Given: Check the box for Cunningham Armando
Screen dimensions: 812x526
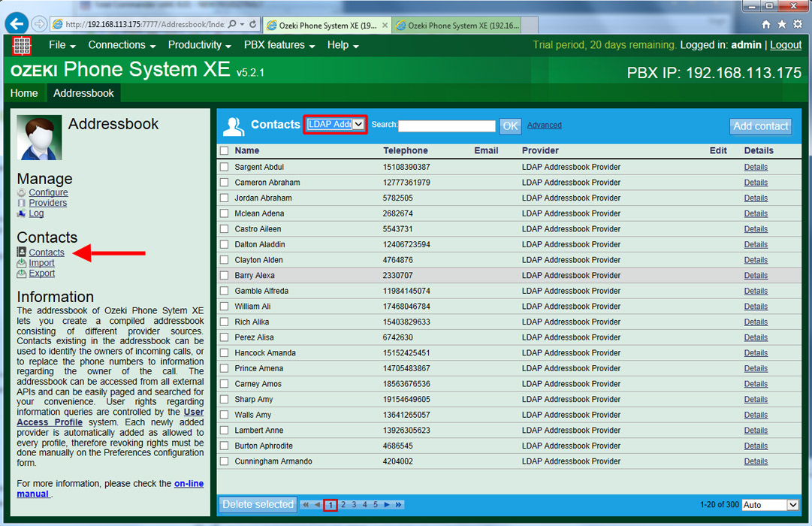Looking at the screenshot, I should tap(225, 461).
